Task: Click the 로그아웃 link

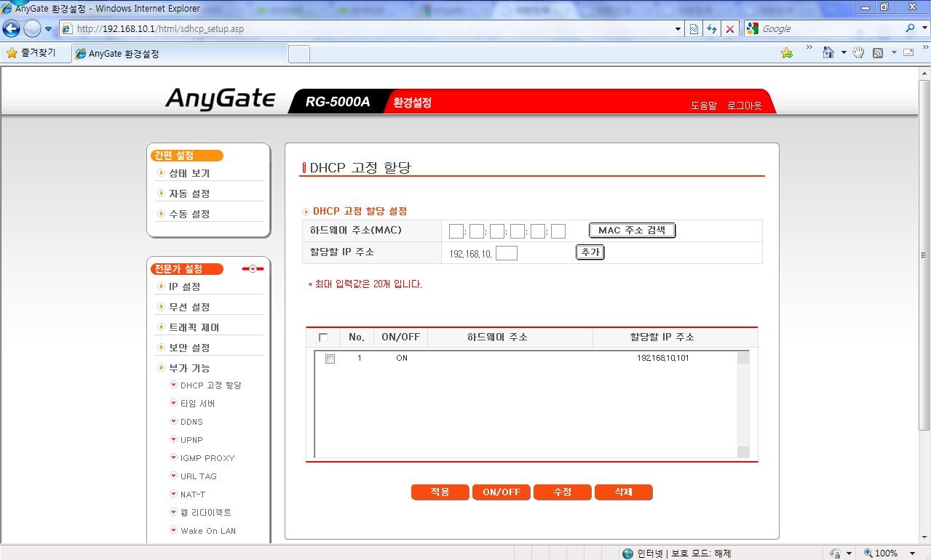Action: 745,105
